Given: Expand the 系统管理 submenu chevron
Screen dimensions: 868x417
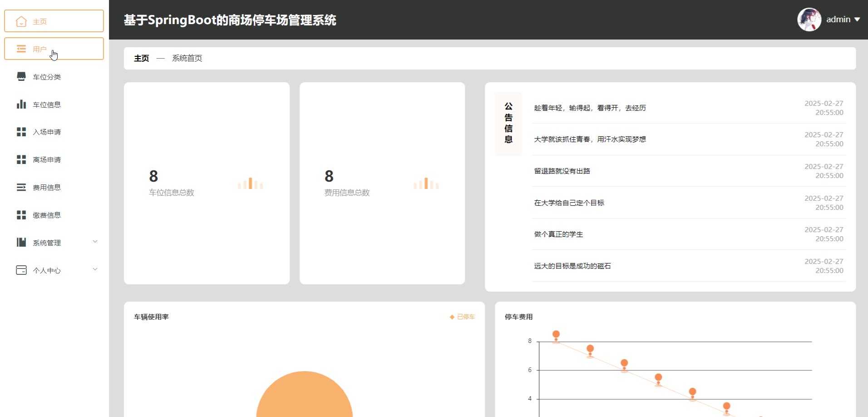Looking at the screenshot, I should [95, 242].
